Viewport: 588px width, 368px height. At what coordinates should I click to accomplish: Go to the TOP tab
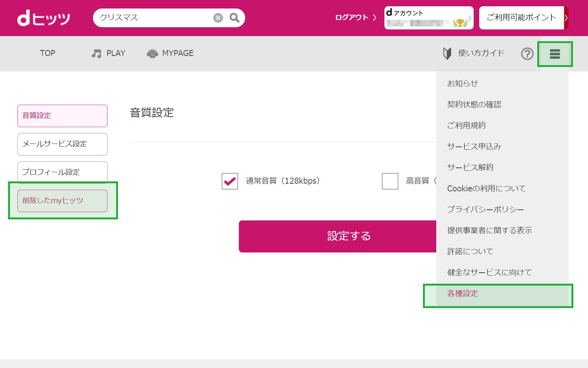click(x=48, y=53)
